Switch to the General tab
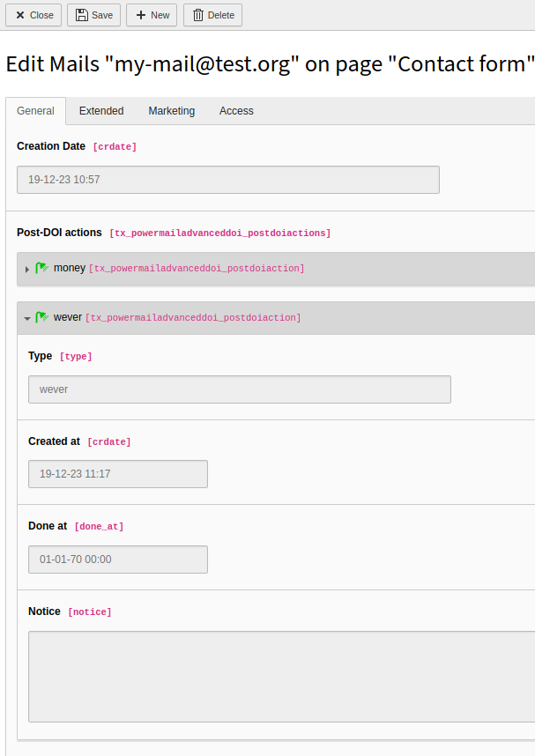 36,111
